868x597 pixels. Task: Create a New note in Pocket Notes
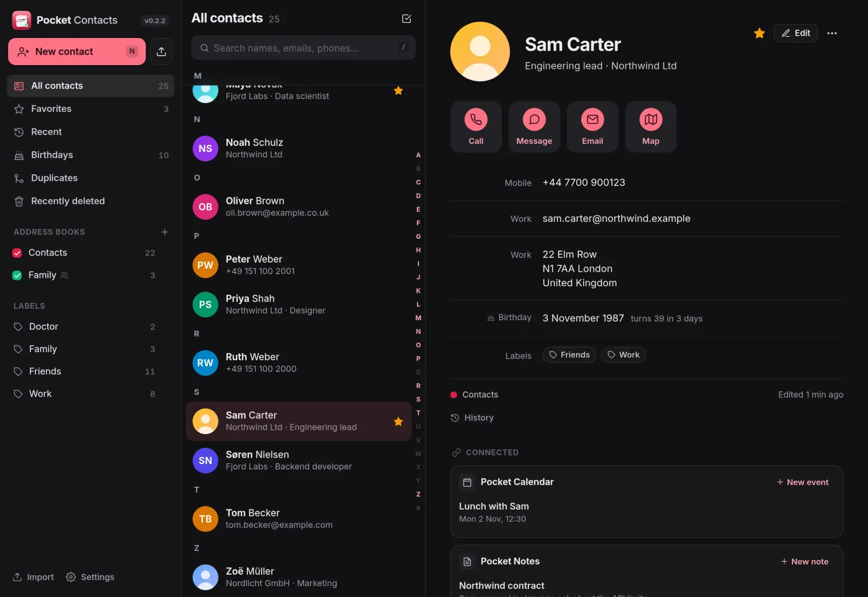tap(805, 561)
